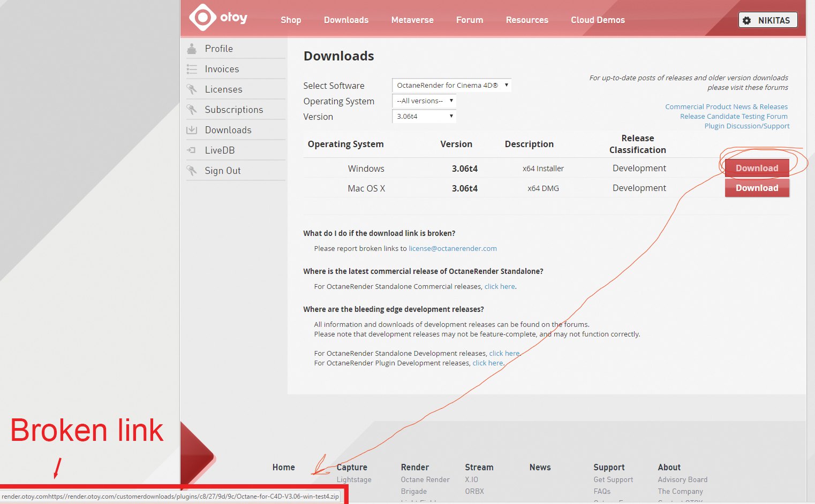This screenshot has width=815, height=504.
Task: Open Stream footer heading
Action: [479, 468]
